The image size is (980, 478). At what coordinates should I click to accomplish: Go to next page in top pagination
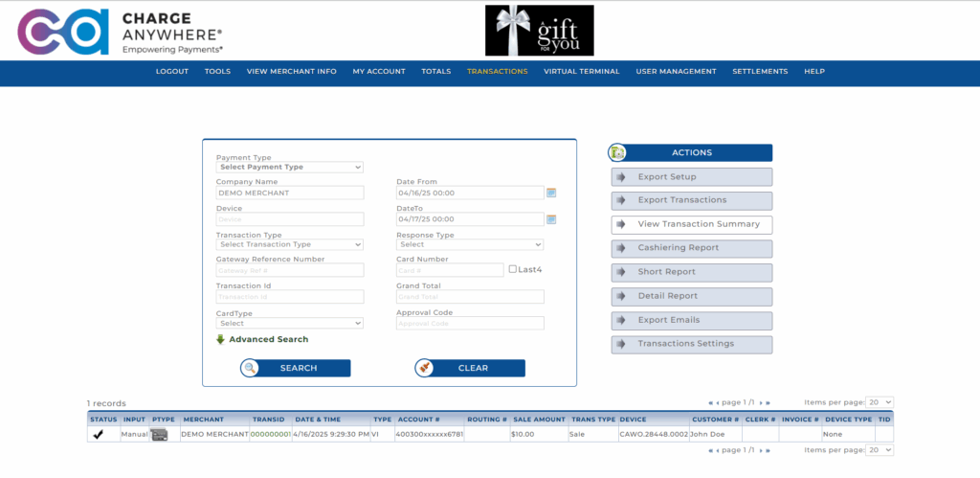tap(761, 402)
